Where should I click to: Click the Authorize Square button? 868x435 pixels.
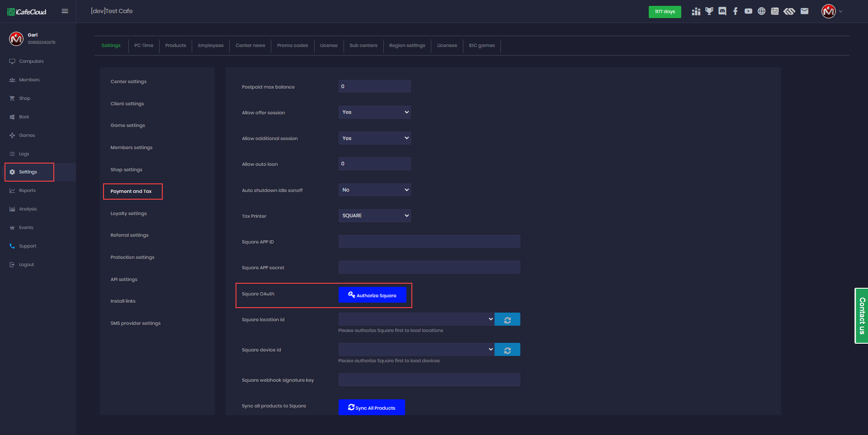pos(373,295)
